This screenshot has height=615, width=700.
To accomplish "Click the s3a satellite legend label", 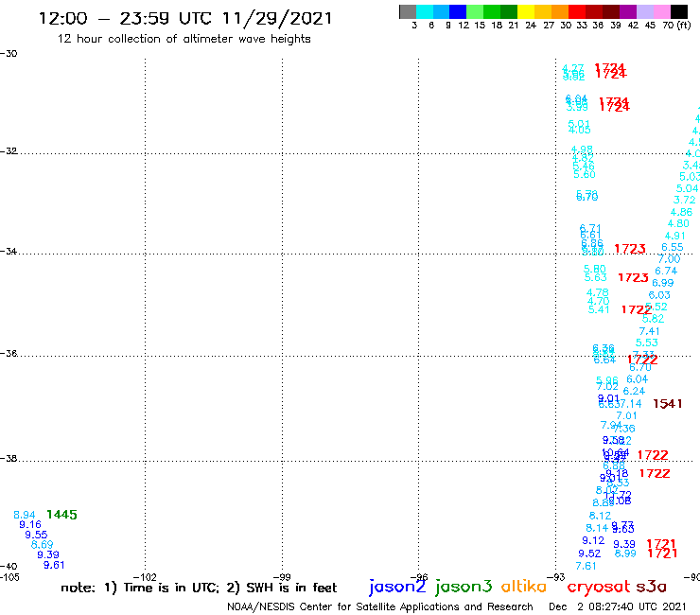I will pos(651,588).
